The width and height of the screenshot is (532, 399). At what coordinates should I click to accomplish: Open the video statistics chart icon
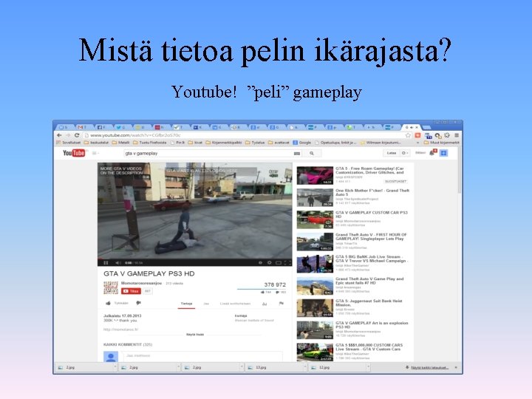(x=265, y=304)
